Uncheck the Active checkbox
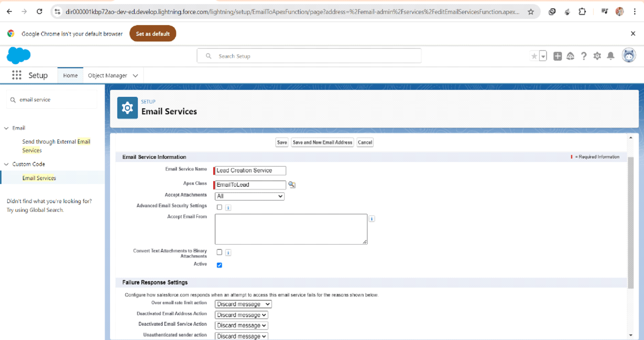 pos(219,265)
